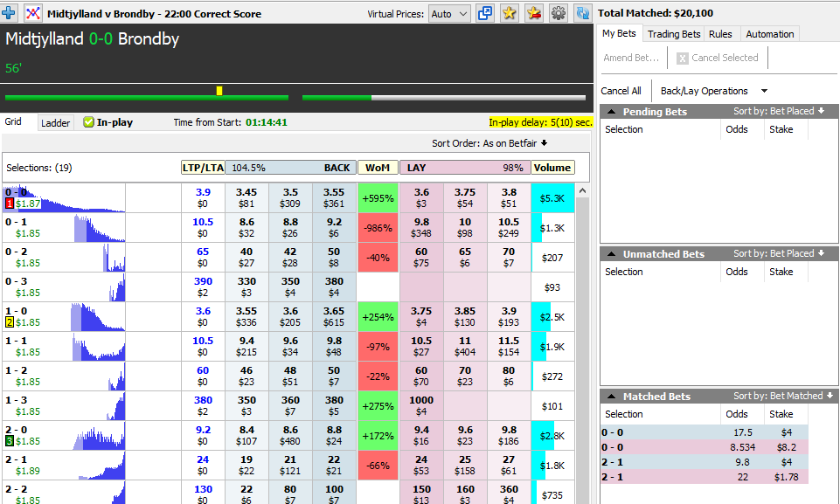Screen dimensions: 840x504
Task: Back 0 - 0 at 3.55
Action: (x=334, y=197)
